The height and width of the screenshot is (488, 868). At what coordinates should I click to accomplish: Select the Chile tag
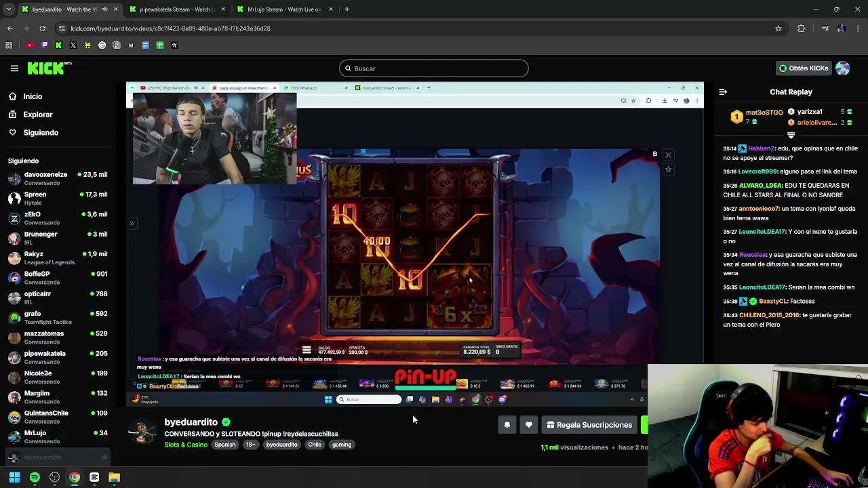[x=315, y=445]
